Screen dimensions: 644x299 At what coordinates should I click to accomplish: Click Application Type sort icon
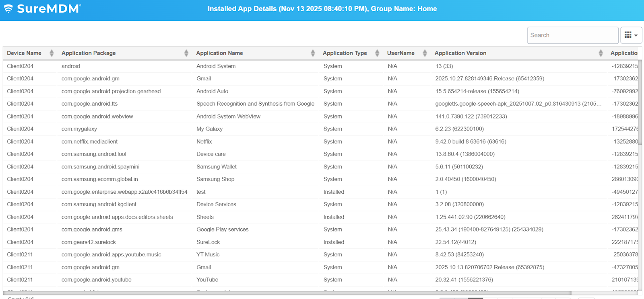point(377,53)
